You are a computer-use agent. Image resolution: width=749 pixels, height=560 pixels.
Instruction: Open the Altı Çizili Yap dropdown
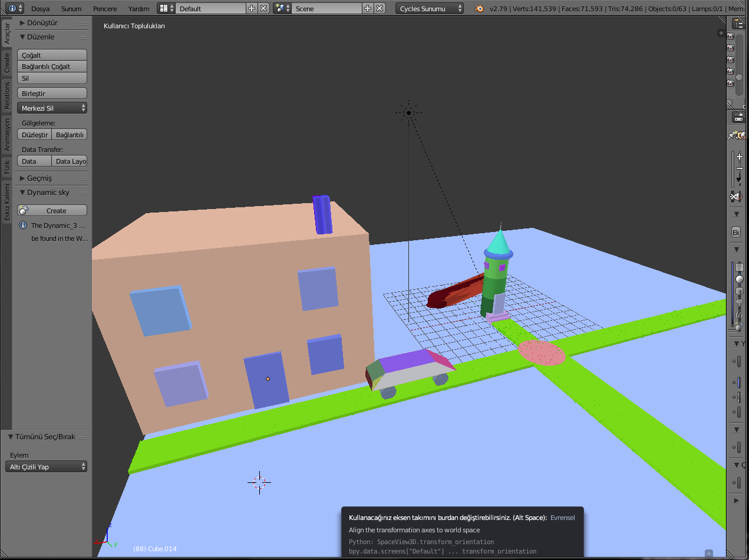click(47, 466)
